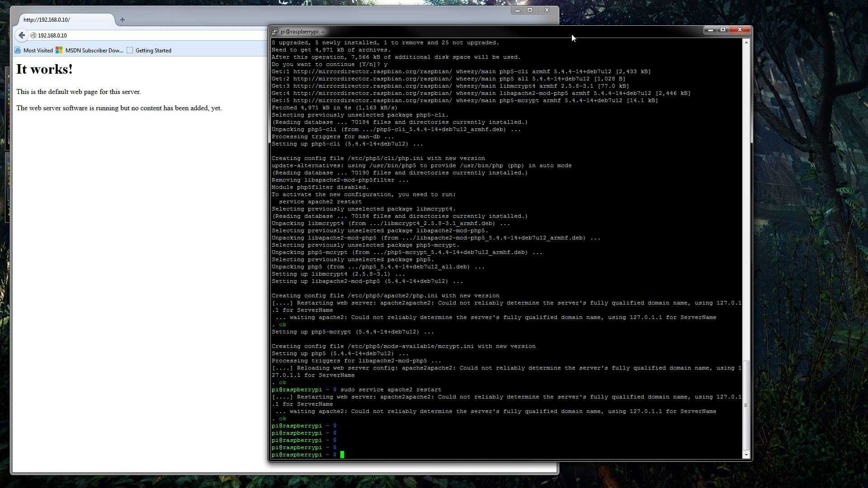Maximize the Firefox browser window

tap(530, 10)
